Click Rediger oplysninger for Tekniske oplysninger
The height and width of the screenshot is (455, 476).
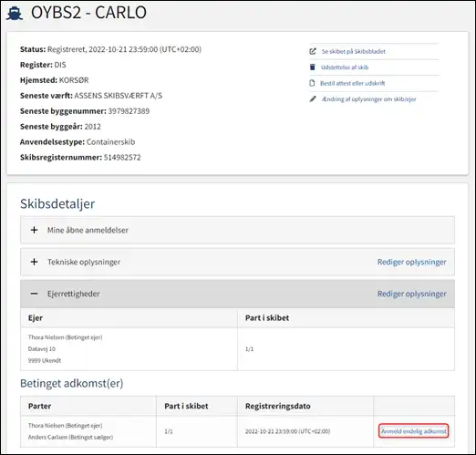click(412, 262)
